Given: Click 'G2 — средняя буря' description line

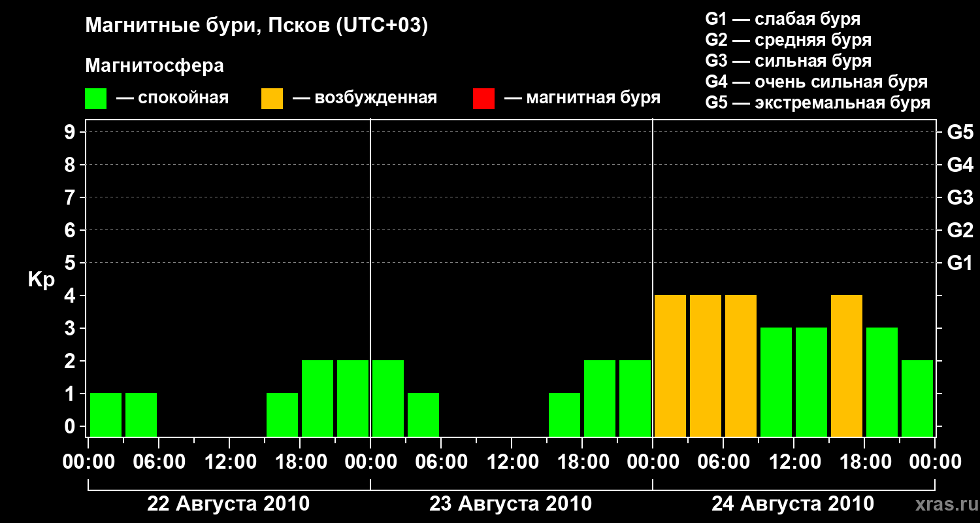Looking at the screenshot, I should point(788,40).
